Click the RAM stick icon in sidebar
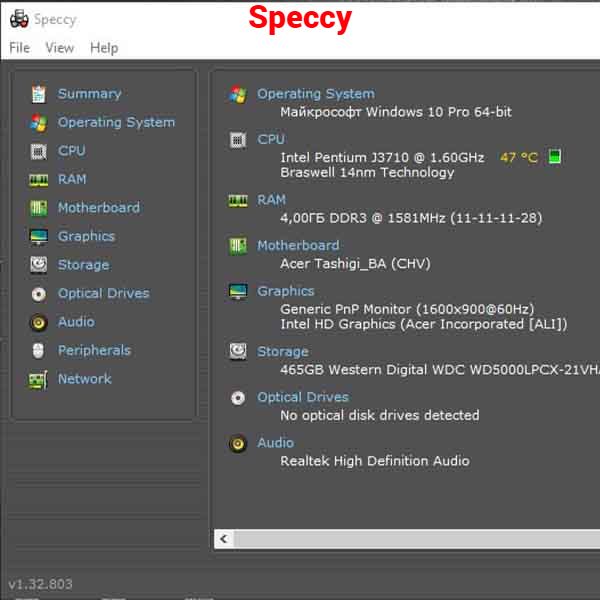 39,180
